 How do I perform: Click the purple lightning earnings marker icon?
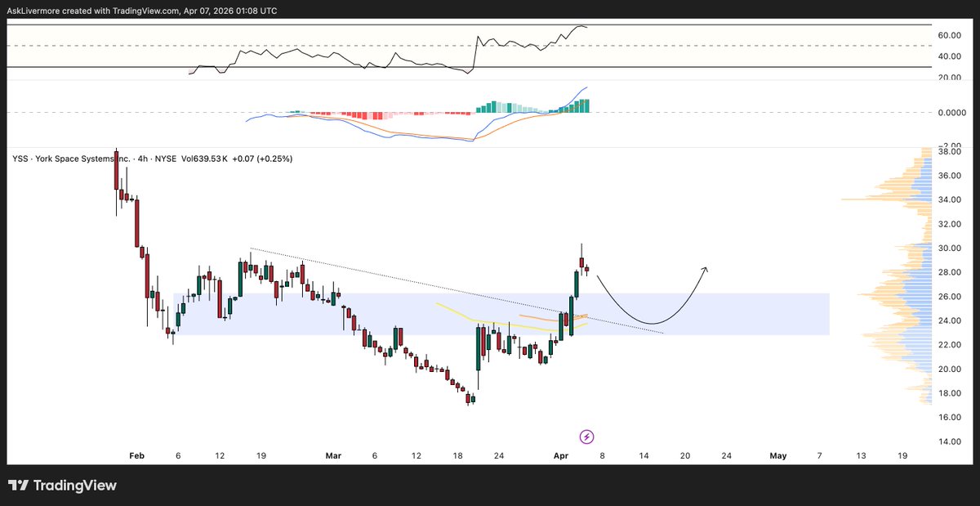(x=586, y=437)
